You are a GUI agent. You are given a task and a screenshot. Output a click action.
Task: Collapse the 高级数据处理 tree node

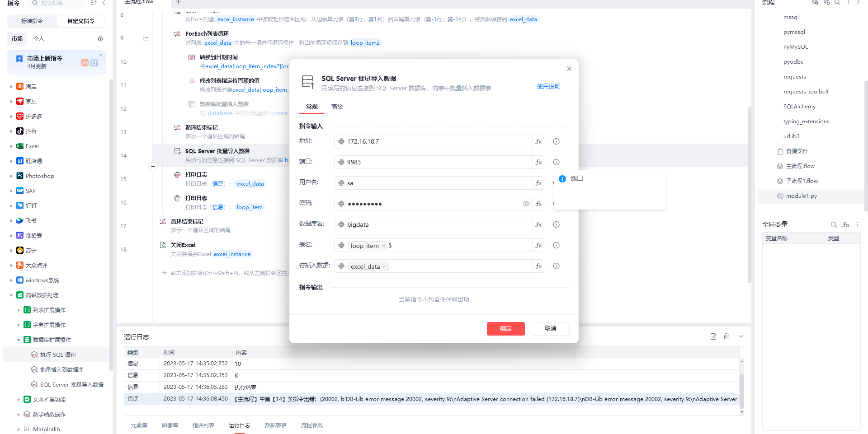[x=11, y=295]
